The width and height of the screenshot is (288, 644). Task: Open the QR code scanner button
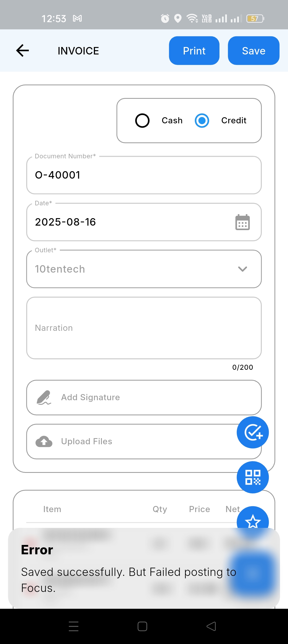pos(253,477)
